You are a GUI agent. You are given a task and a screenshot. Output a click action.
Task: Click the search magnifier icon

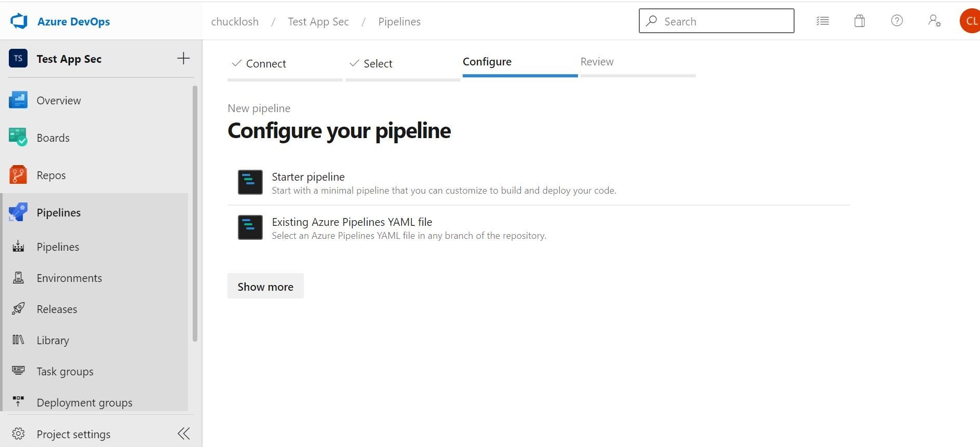click(x=651, y=21)
